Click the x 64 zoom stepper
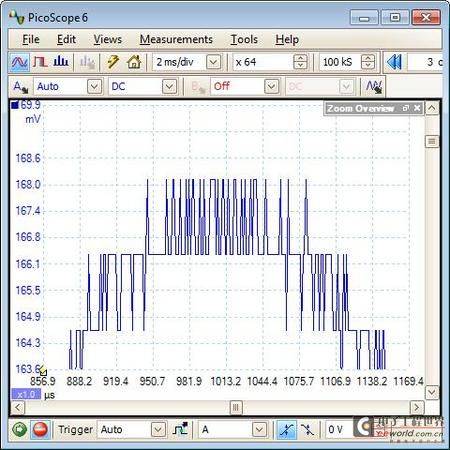 click(x=300, y=62)
